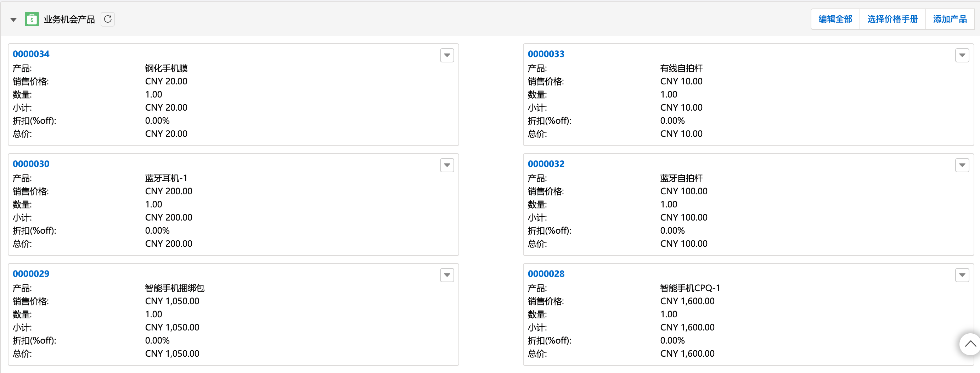Image resolution: width=980 pixels, height=373 pixels.
Task: Collapse the 业务机会产品 section
Action: pyautogui.click(x=13, y=20)
